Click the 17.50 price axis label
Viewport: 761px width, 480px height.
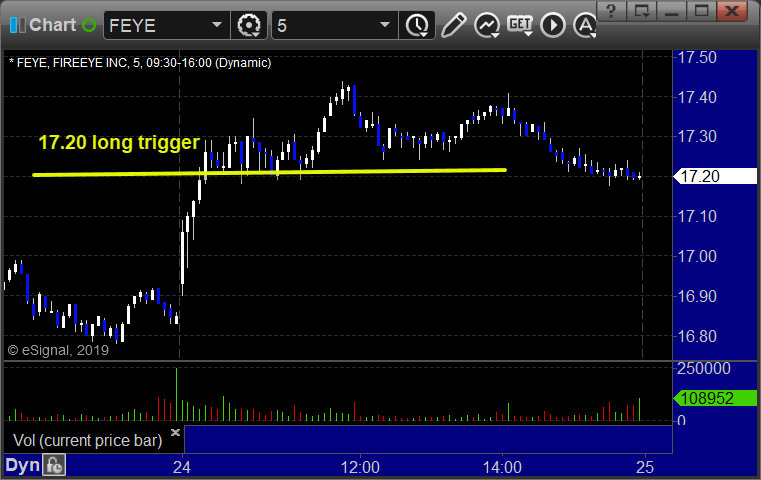(x=697, y=58)
